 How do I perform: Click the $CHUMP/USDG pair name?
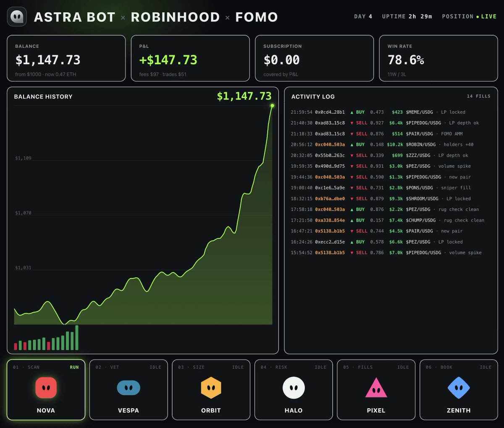[x=421, y=220]
